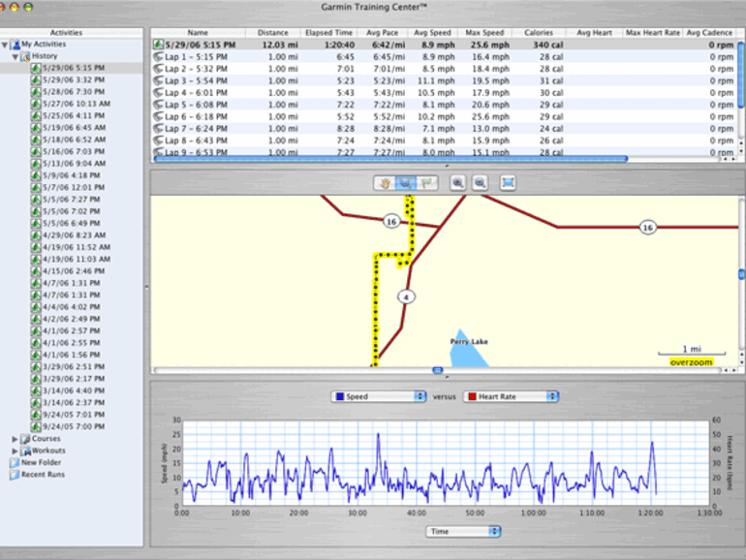Click the zoom in map button
The width and height of the screenshot is (746, 560).
457,182
